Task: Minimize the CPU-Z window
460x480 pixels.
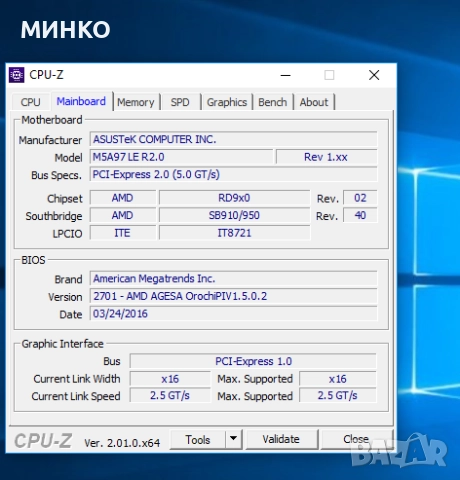Action: [x=285, y=75]
